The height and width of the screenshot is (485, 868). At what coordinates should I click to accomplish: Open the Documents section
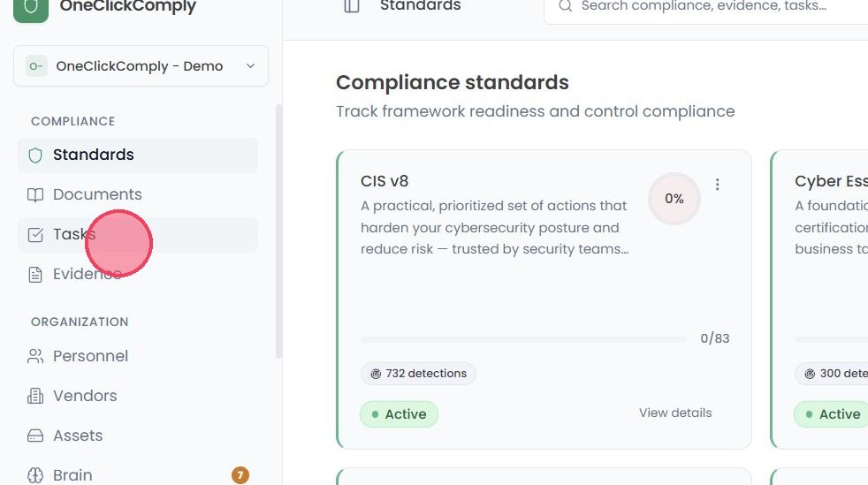click(x=138, y=194)
